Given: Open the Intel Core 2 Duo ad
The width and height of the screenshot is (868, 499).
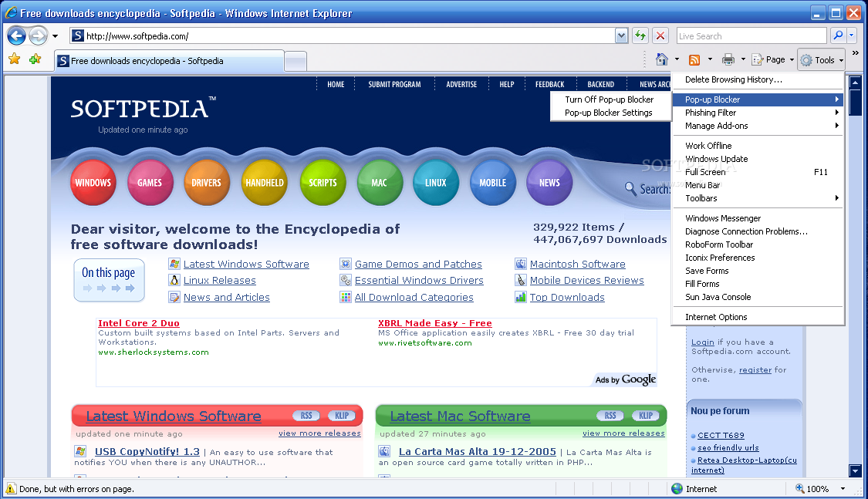Looking at the screenshot, I should (x=138, y=323).
